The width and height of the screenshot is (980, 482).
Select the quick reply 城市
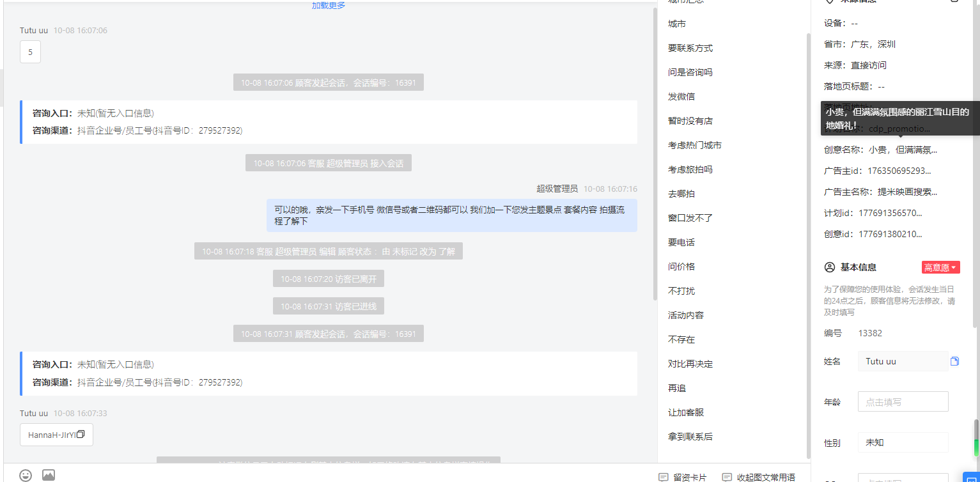click(x=677, y=24)
